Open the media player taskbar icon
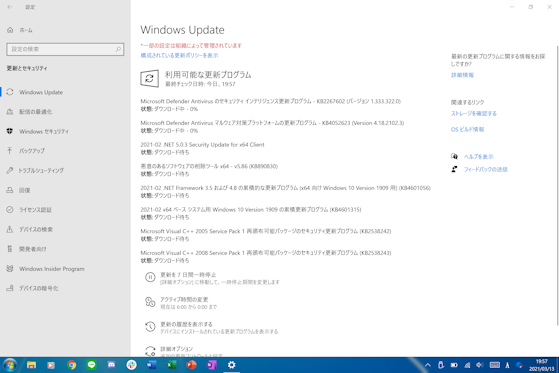Viewport: 559px width, 373px height. coord(51,365)
